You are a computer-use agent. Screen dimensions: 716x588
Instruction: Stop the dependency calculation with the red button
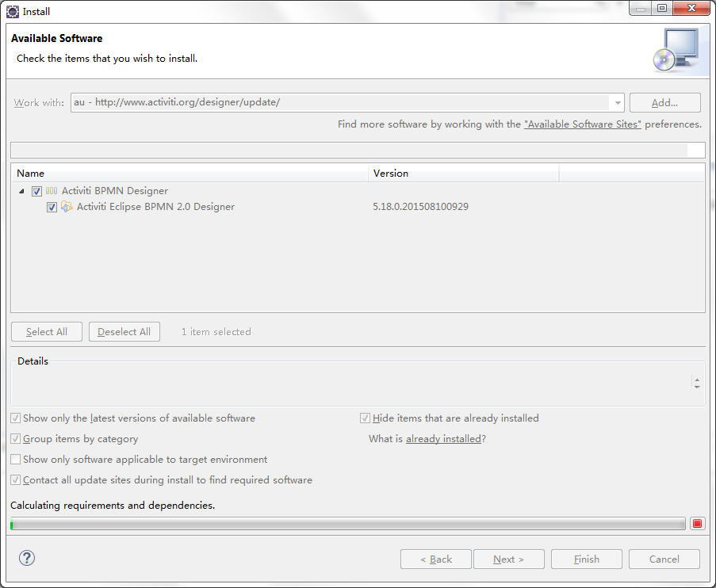click(x=697, y=524)
